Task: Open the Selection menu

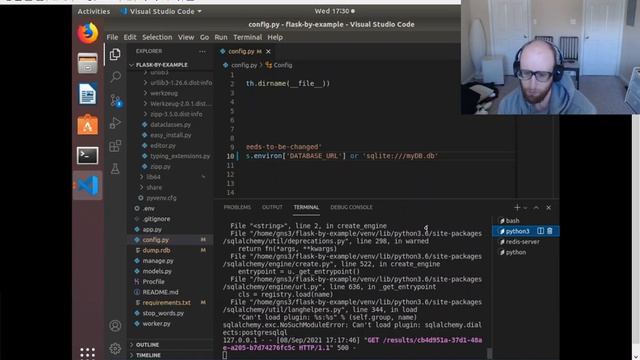Action: point(157,37)
